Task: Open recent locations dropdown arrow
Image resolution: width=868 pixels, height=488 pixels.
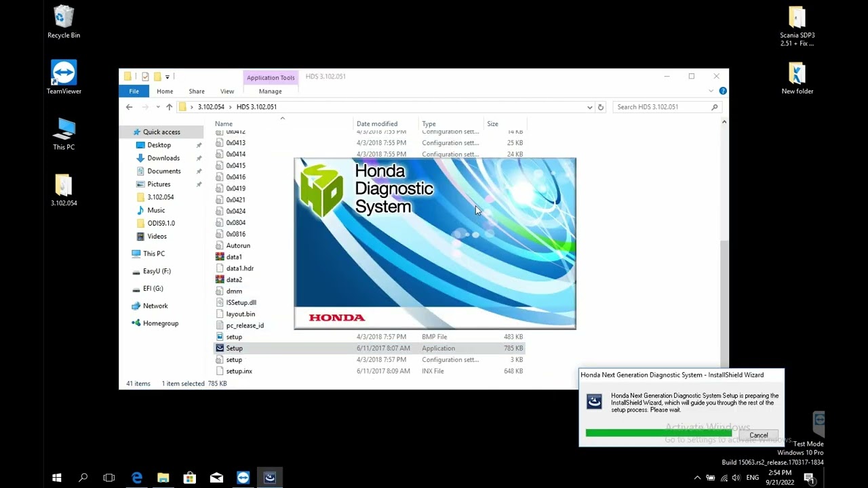Action: pos(158,107)
